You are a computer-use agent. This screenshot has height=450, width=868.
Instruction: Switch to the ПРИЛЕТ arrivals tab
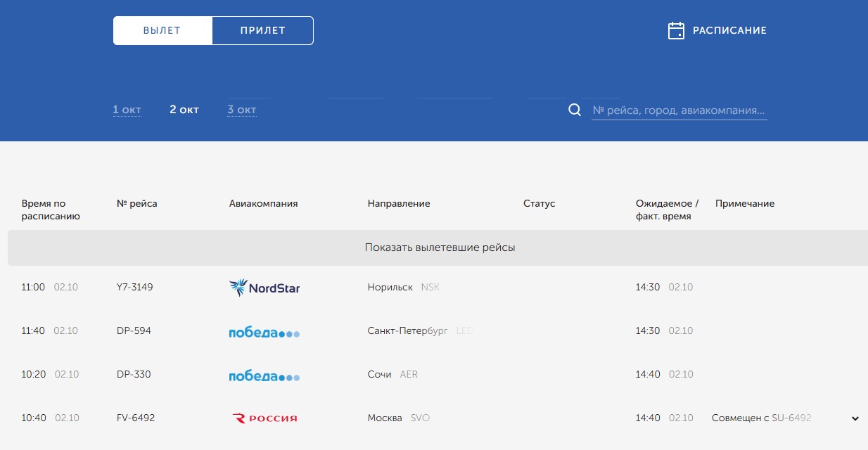click(262, 30)
